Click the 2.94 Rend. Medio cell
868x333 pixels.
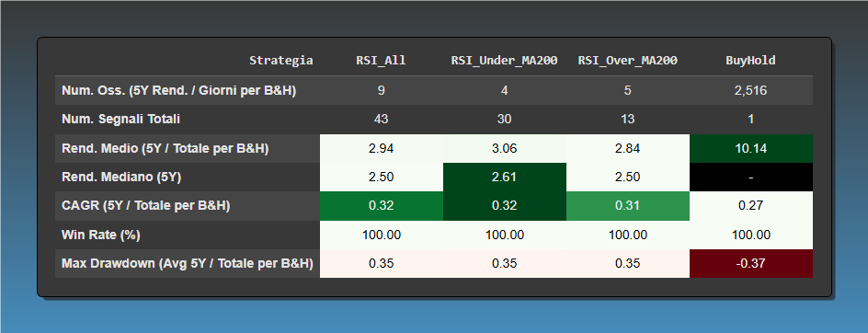pyautogui.click(x=382, y=148)
